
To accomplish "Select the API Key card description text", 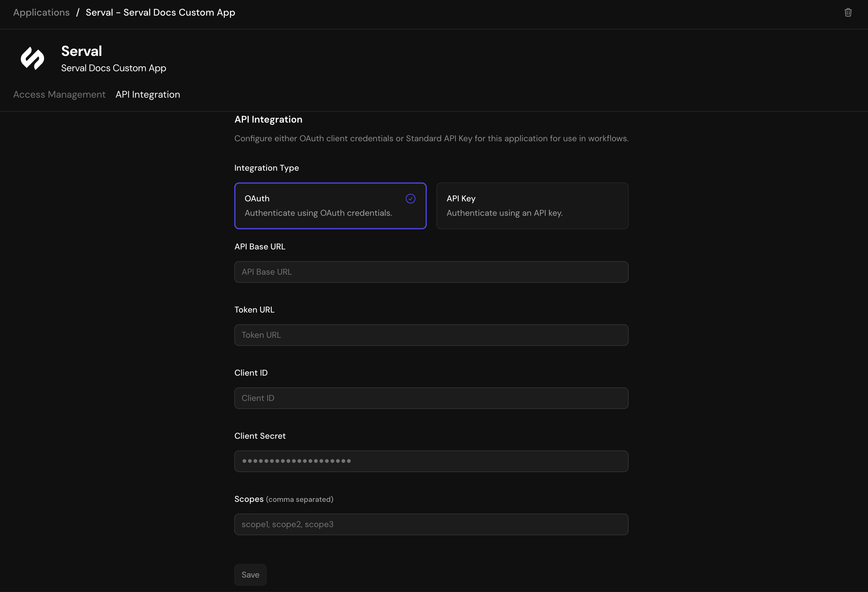I will tap(505, 213).
